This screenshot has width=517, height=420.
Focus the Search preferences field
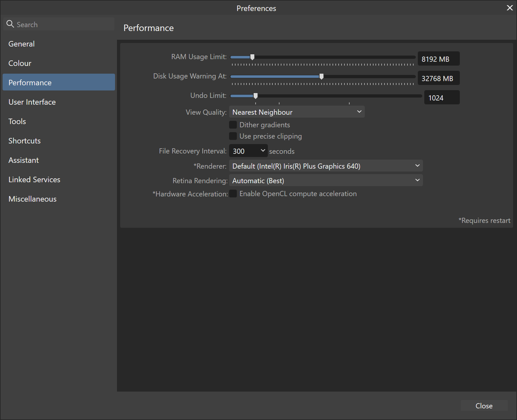click(x=59, y=24)
